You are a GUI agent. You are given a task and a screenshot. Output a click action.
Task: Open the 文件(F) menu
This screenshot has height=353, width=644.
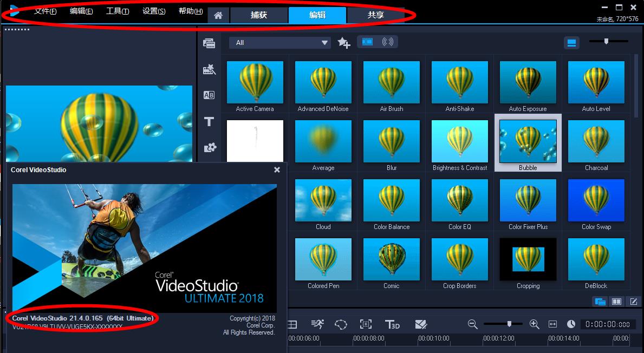click(x=45, y=11)
